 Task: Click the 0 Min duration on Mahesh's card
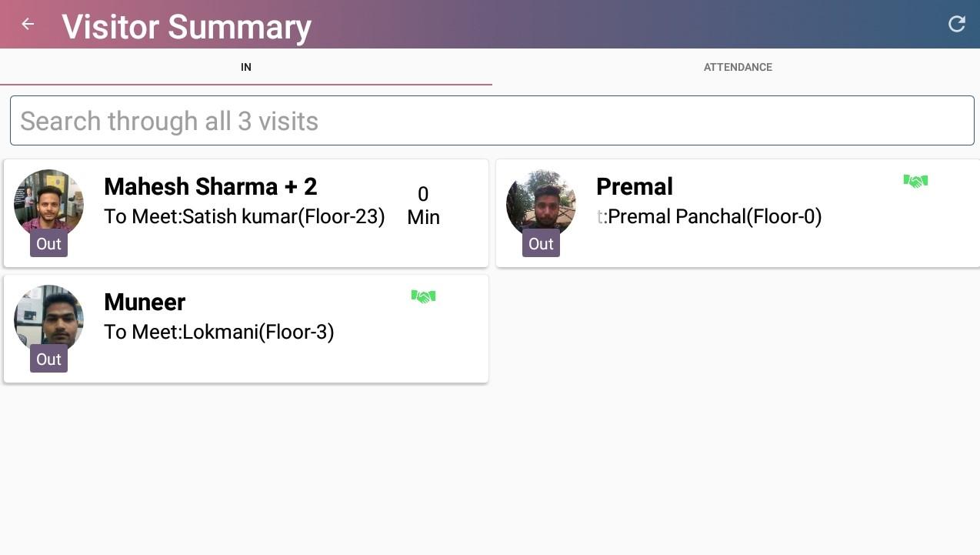pyautogui.click(x=423, y=206)
